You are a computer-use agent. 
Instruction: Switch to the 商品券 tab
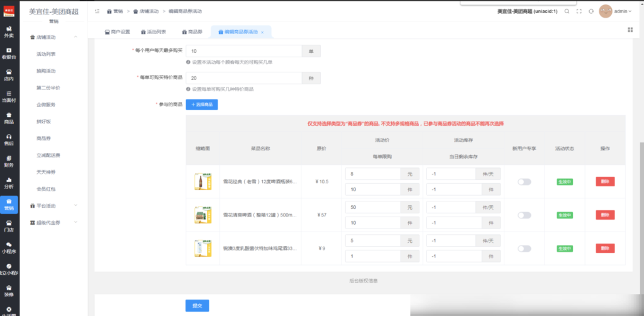point(192,32)
